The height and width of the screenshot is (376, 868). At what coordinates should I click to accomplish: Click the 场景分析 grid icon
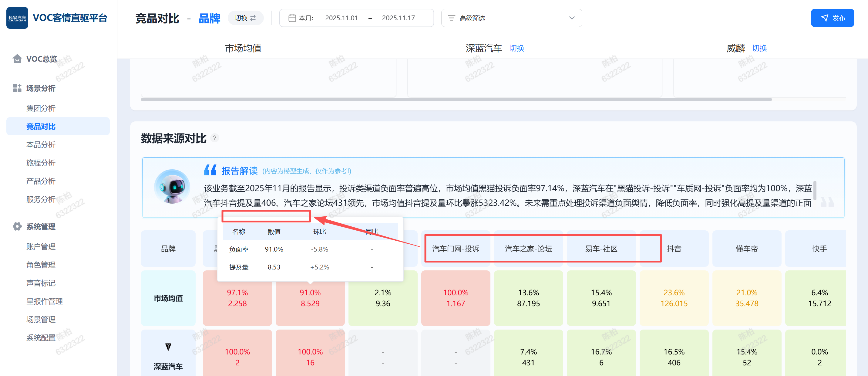17,88
